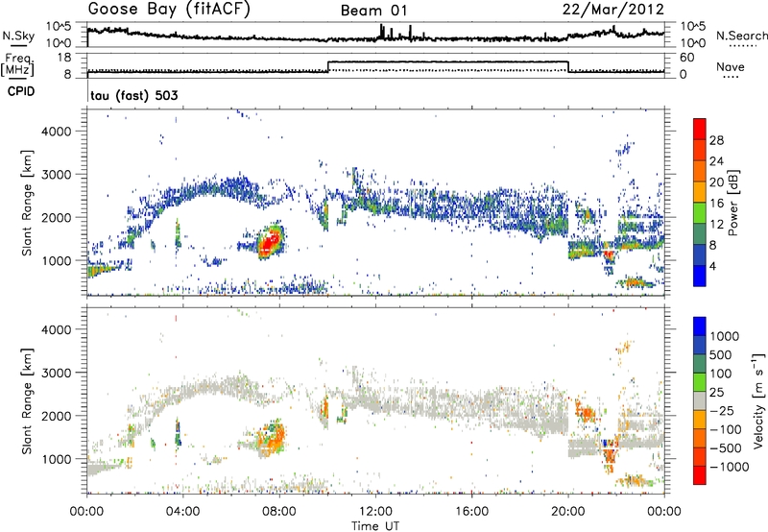The image size is (768, 532).
Task: Select the light green 12–16 dB colorbar segment
Action: coord(700,213)
